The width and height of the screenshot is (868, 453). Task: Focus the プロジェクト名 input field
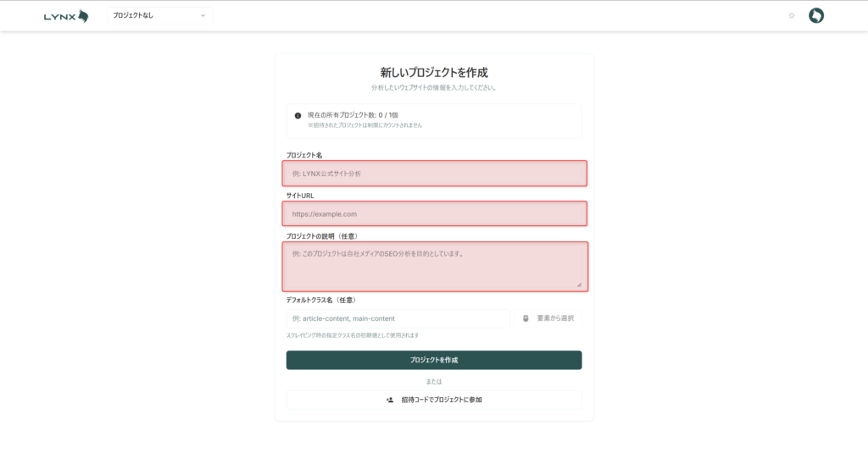[434, 174]
